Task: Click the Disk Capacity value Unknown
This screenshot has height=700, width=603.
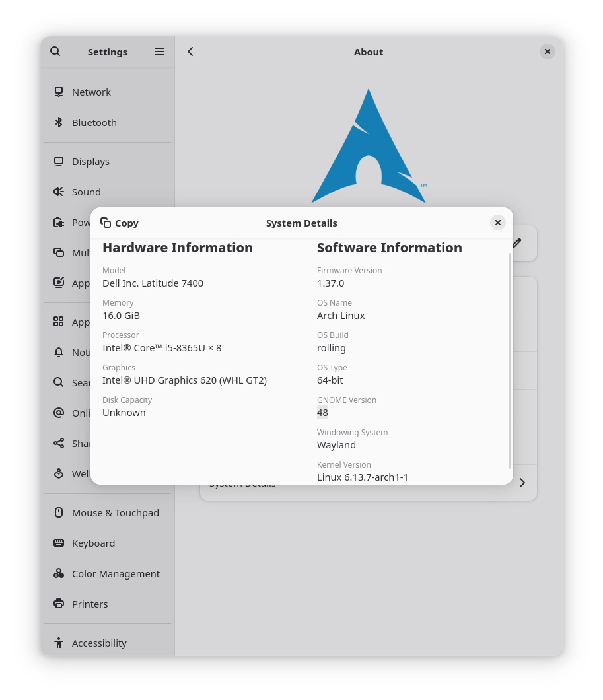Action: click(124, 413)
